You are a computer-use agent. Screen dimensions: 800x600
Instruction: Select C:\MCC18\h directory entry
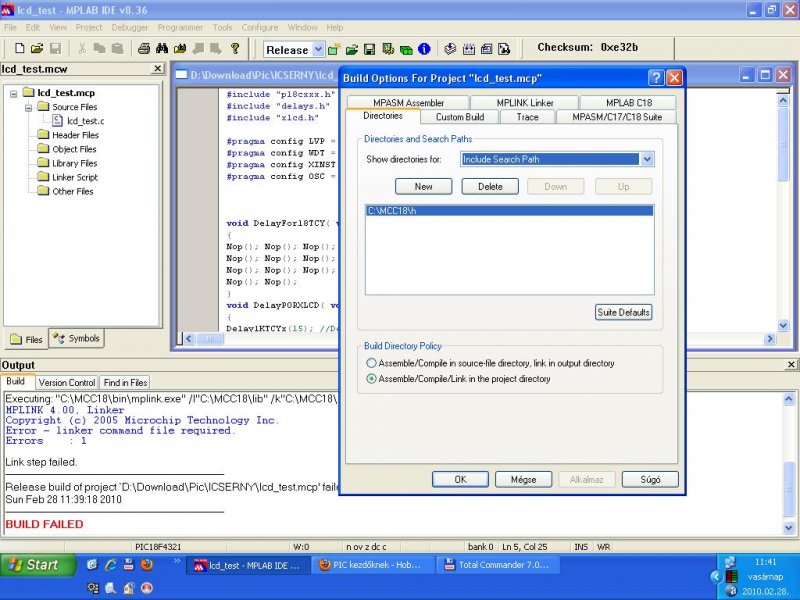pyautogui.click(x=509, y=211)
